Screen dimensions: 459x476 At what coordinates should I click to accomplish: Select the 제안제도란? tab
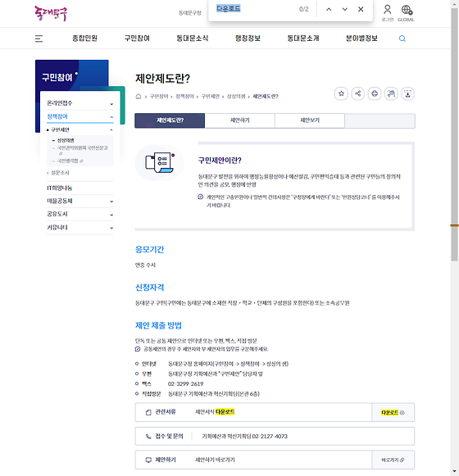pyautogui.click(x=170, y=120)
